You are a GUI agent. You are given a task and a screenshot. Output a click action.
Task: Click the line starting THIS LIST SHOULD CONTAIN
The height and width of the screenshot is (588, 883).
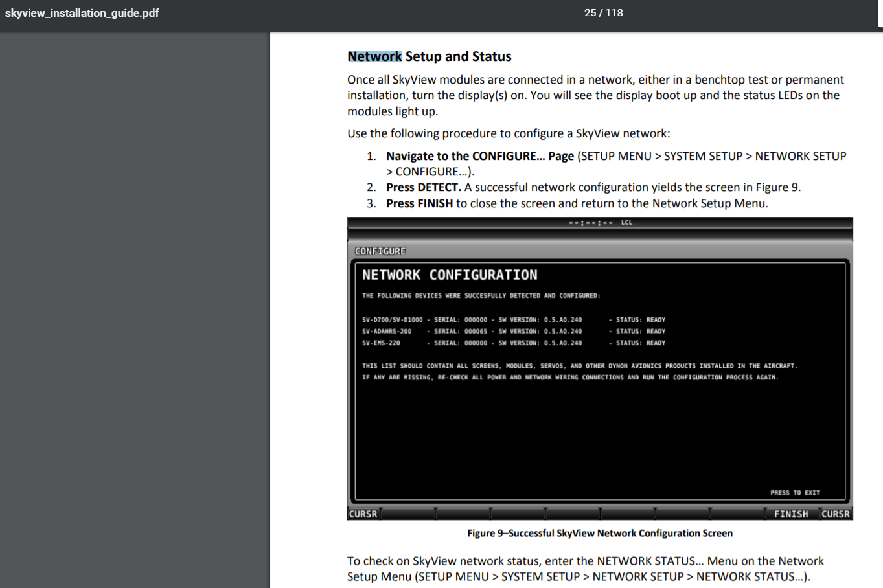[580, 366]
